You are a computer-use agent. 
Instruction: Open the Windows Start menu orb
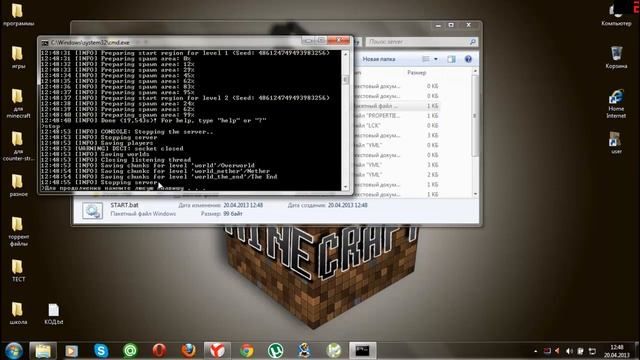pyautogui.click(x=13, y=351)
